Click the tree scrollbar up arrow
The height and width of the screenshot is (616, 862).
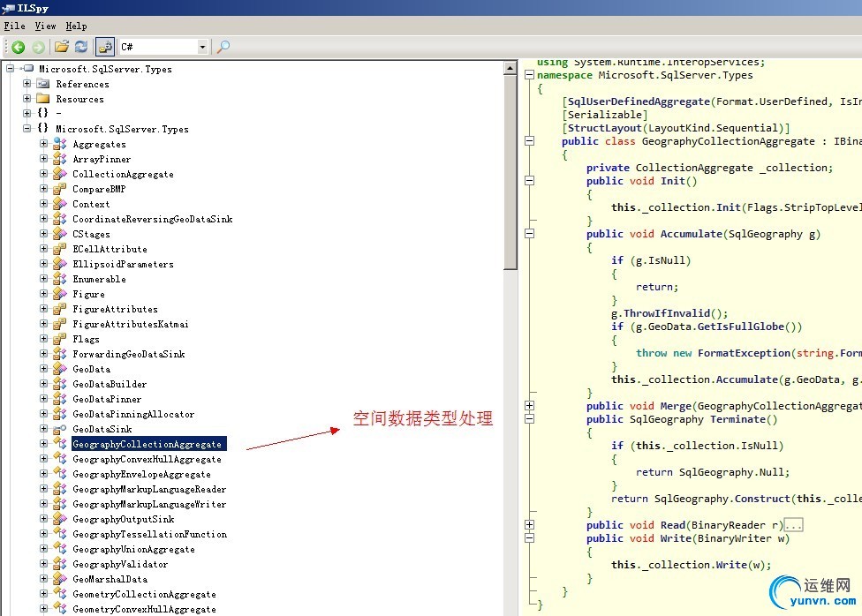510,69
